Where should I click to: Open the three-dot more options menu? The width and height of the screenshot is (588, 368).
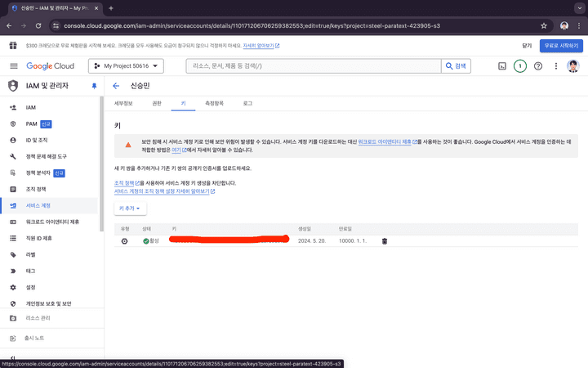click(x=556, y=65)
